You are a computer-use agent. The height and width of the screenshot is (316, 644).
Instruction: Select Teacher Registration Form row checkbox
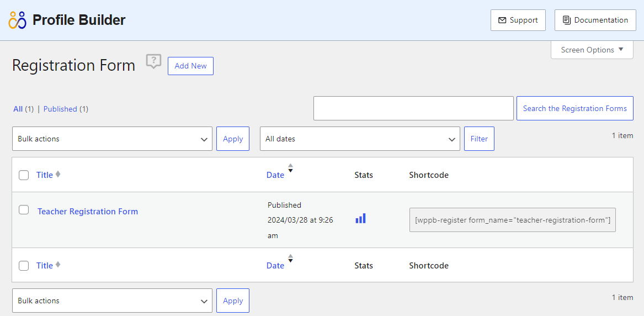(24, 209)
